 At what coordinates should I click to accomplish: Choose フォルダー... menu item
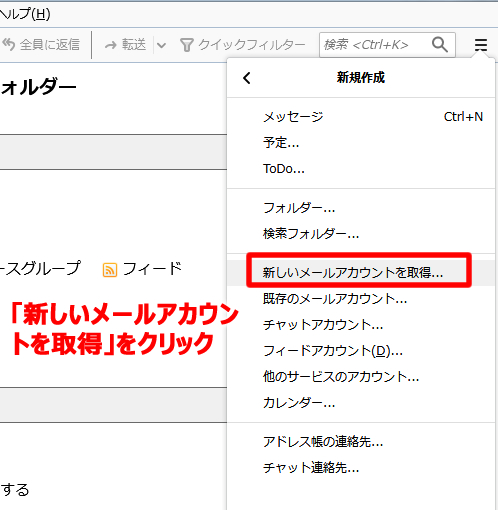tap(361, 208)
